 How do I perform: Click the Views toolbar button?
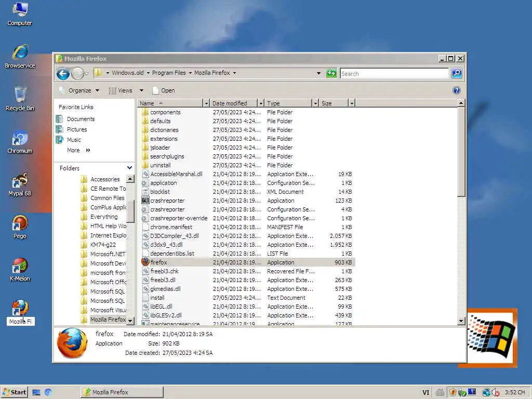coord(121,90)
